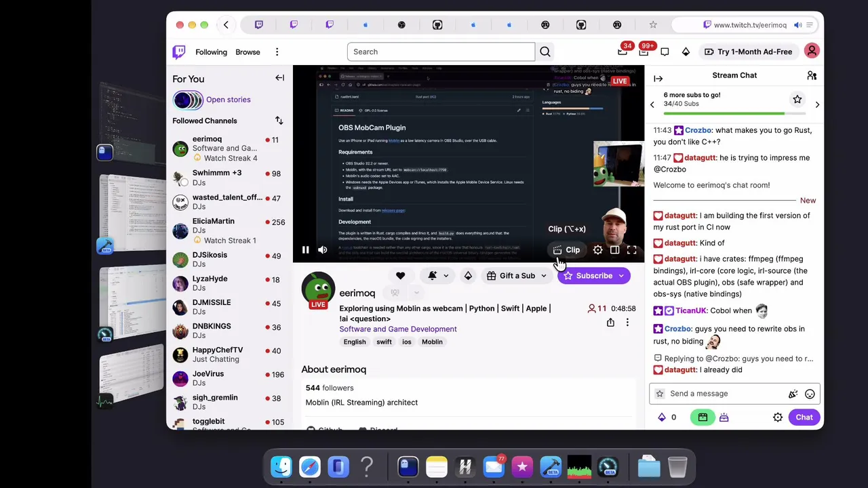Open the user profile avatar menu
This screenshot has height=488, width=868.
click(x=812, y=52)
